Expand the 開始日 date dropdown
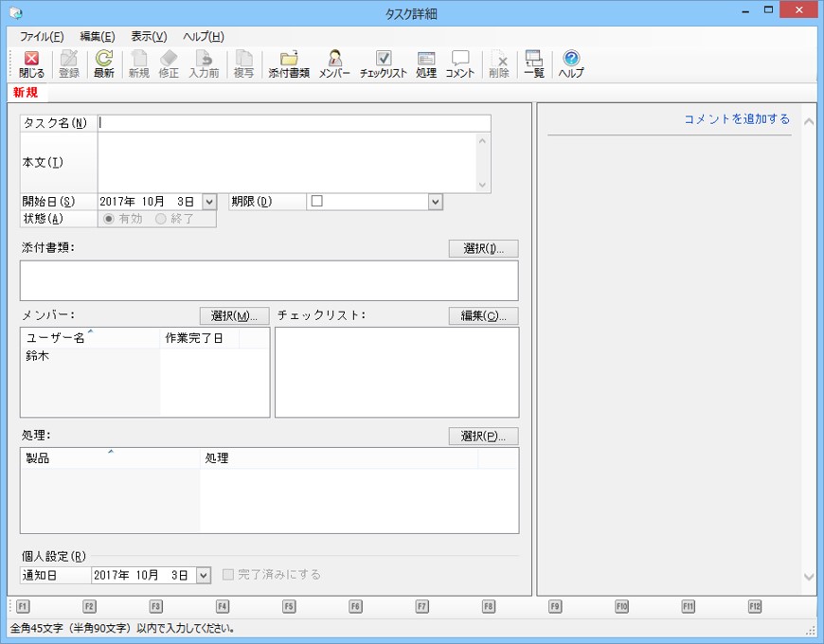 (x=209, y=202)
